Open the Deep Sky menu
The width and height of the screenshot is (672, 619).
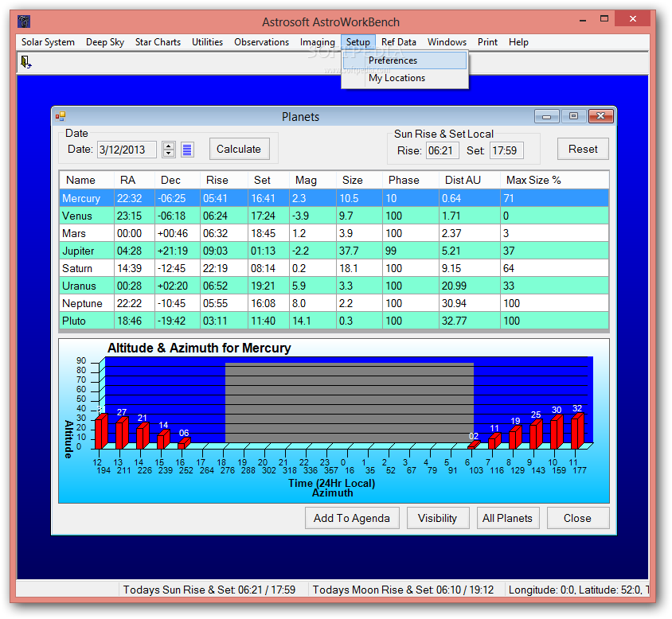click(x=105, y=42)
